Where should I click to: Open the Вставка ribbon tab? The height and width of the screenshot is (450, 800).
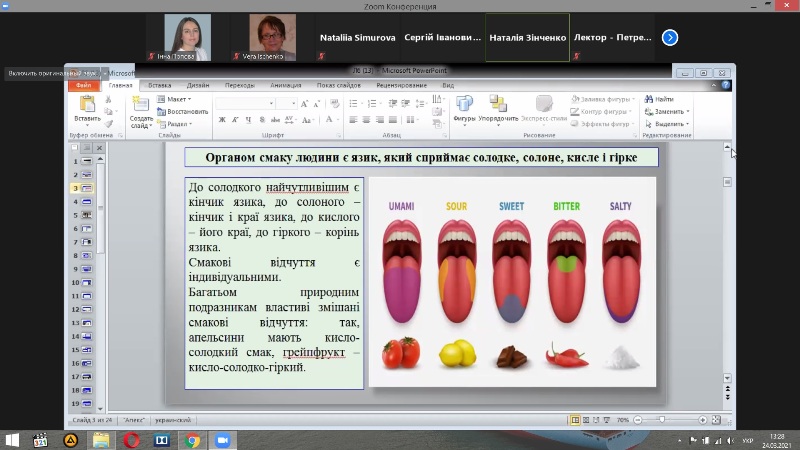point(159,86)
